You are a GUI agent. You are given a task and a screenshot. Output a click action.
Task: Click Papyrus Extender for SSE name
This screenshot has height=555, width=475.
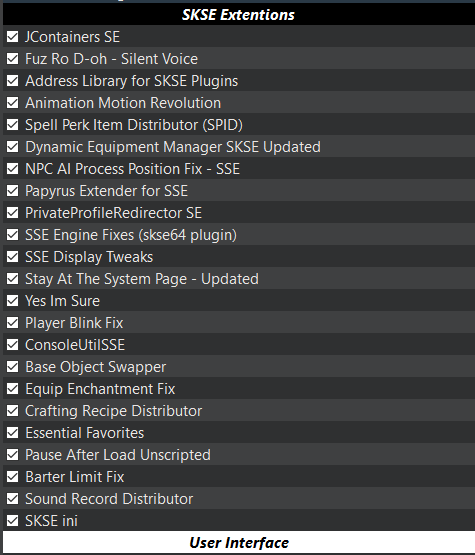click(x=107, y=191)
